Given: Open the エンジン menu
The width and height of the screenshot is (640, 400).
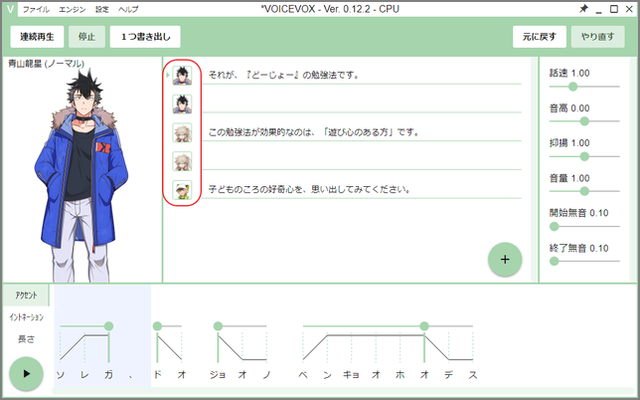Looking at the screenshot, I should tap(73, 8).
